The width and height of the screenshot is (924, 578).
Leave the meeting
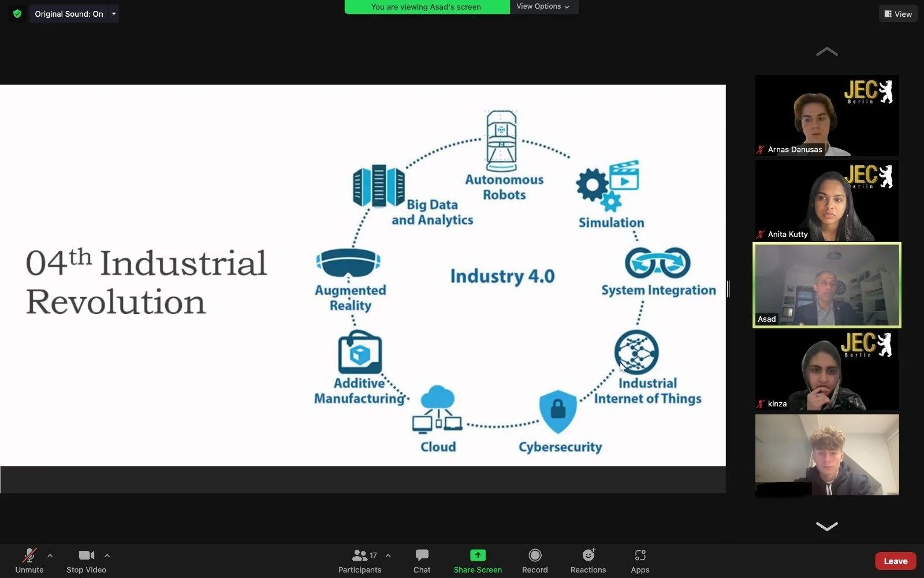896,561
